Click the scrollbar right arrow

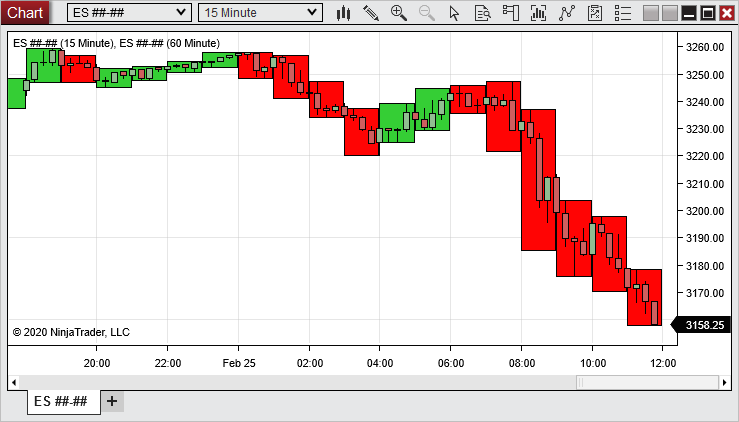(725, 382)
